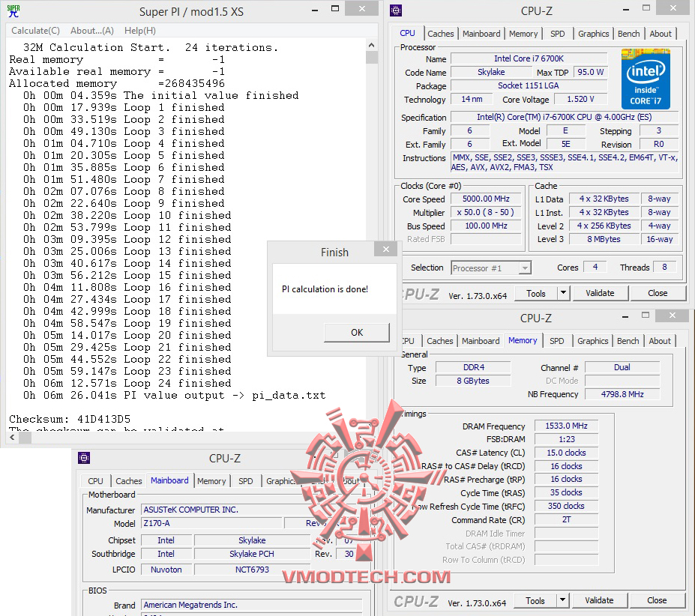This screenshot has height=616, width=695.
Task: Click Super PI vertical scrollbar thumb
Action: pos(371,58)
